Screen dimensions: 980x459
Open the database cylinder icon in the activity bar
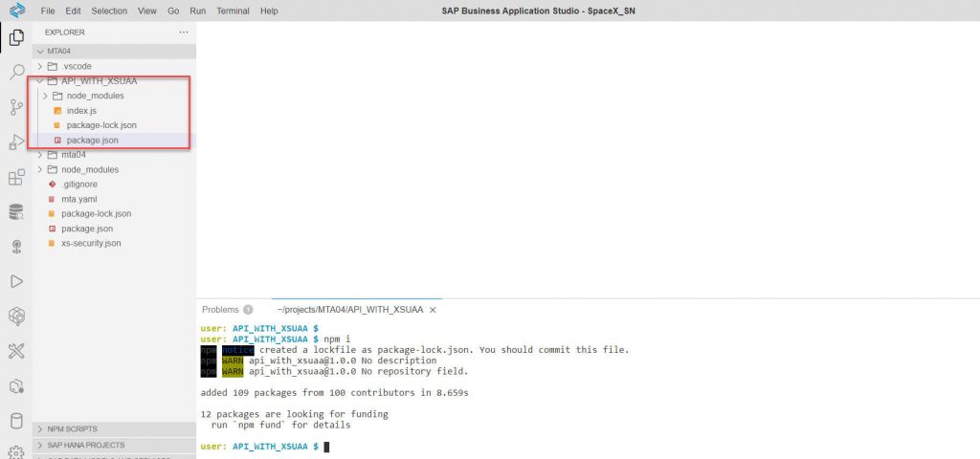click(17, 421)
